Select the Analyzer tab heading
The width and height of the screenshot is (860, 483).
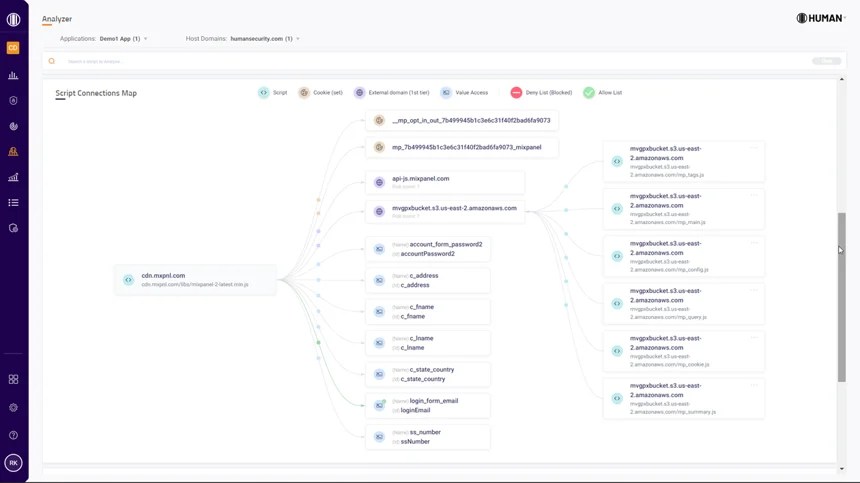(x=57, y=19)
